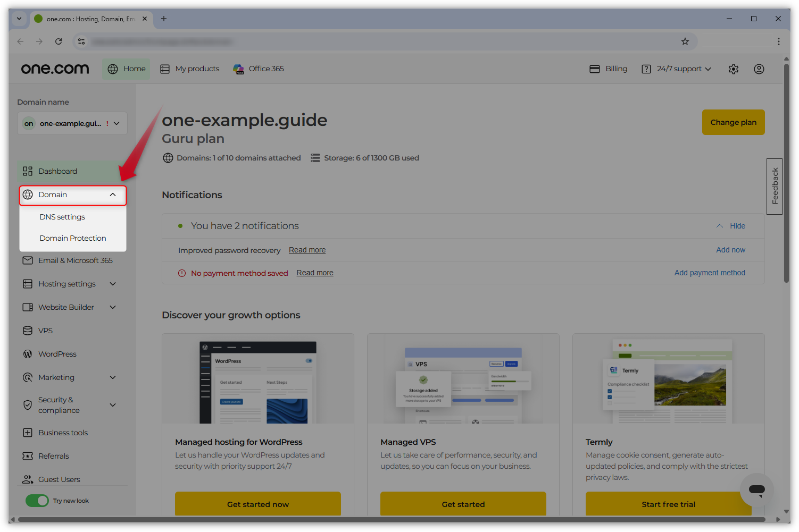
Task: Click the Marketing icon in sidebar
Action: click(x=28, y=377)
